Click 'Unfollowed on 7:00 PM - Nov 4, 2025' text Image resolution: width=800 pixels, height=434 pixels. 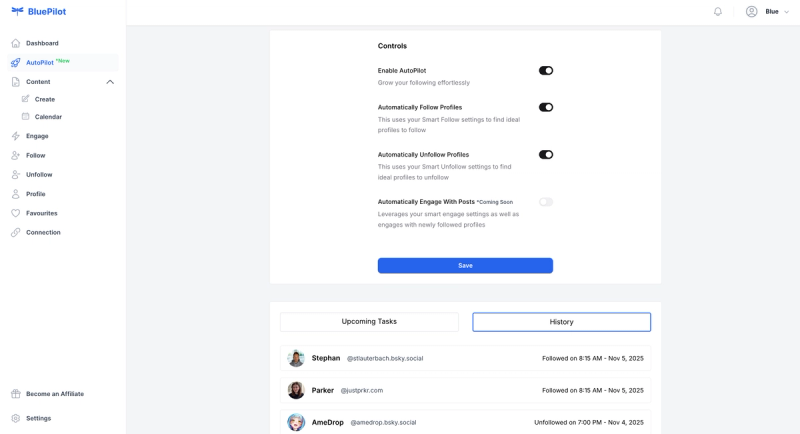[x=589, y=423]
